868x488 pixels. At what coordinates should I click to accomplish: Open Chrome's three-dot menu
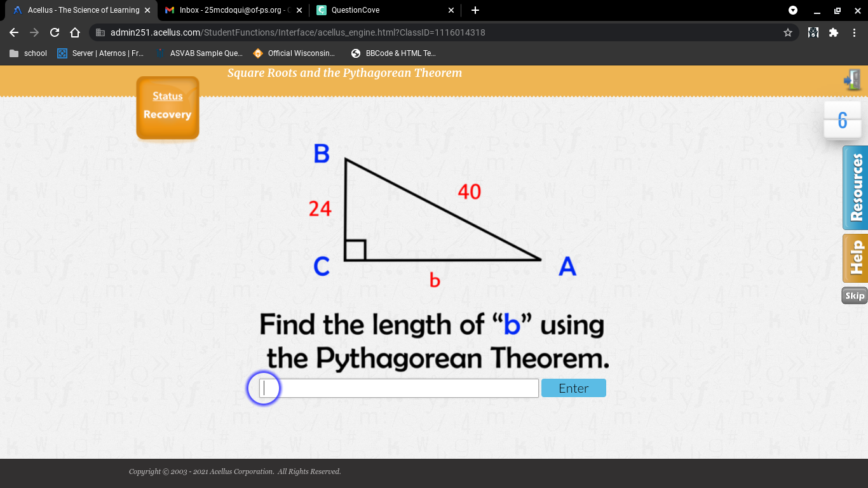pos(855,32)
